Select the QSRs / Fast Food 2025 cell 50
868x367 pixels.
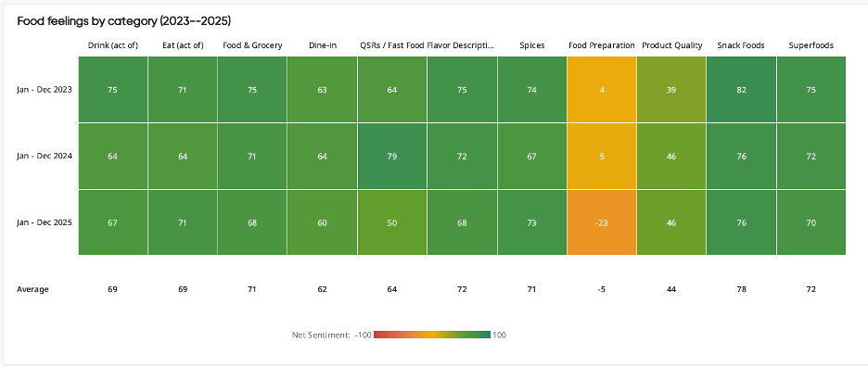(x=392, y=222)
